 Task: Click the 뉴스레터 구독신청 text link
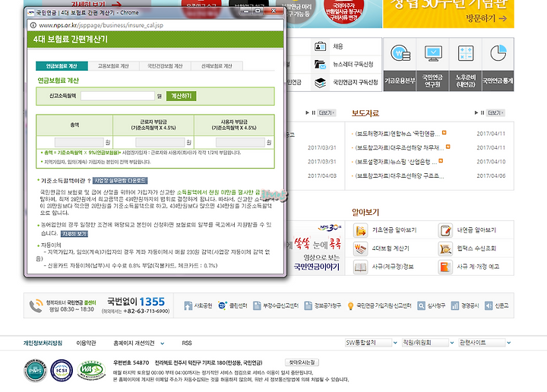click(x=353, y=65)
